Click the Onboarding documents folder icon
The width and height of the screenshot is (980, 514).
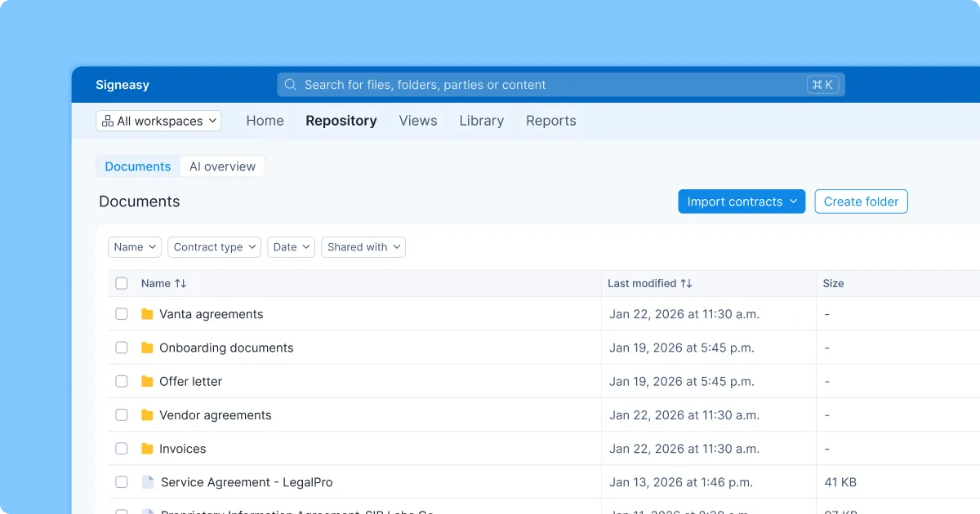pos(147,348)
